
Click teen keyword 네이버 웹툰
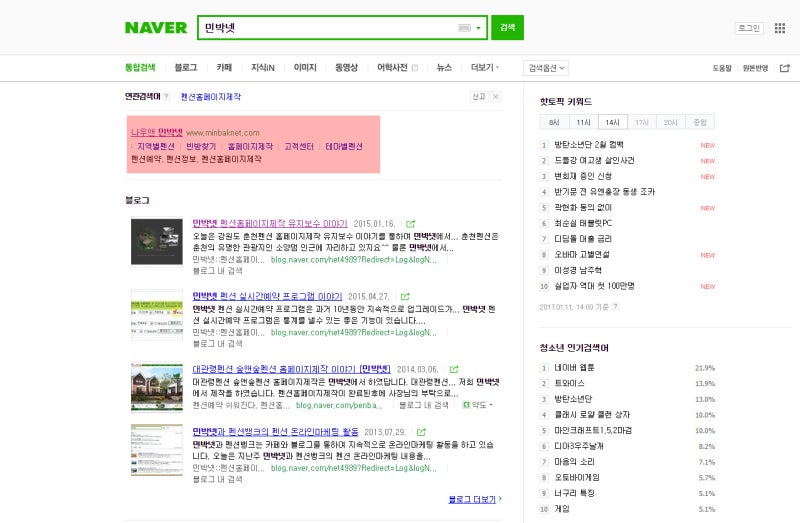pos(574,367)
